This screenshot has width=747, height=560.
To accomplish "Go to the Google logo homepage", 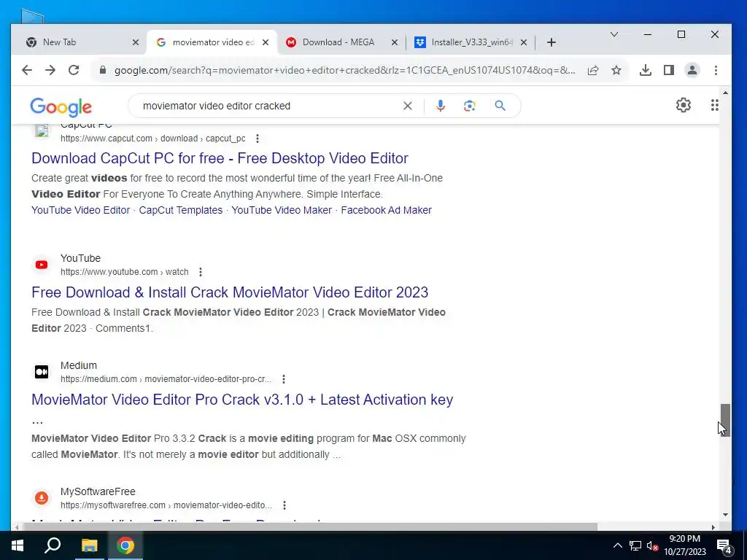I will 61,107.
